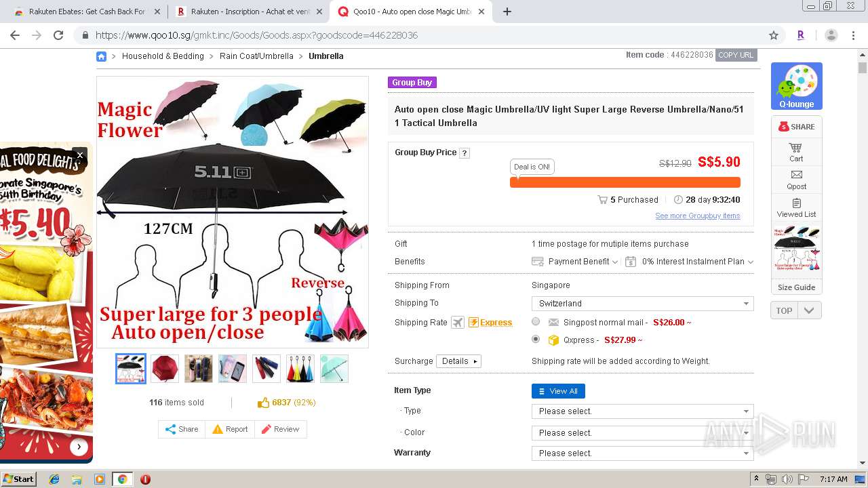Click the Chrome taskbar icon
Image resolution: width=868 pixels, height=488 pixels.
coord(122,479)
